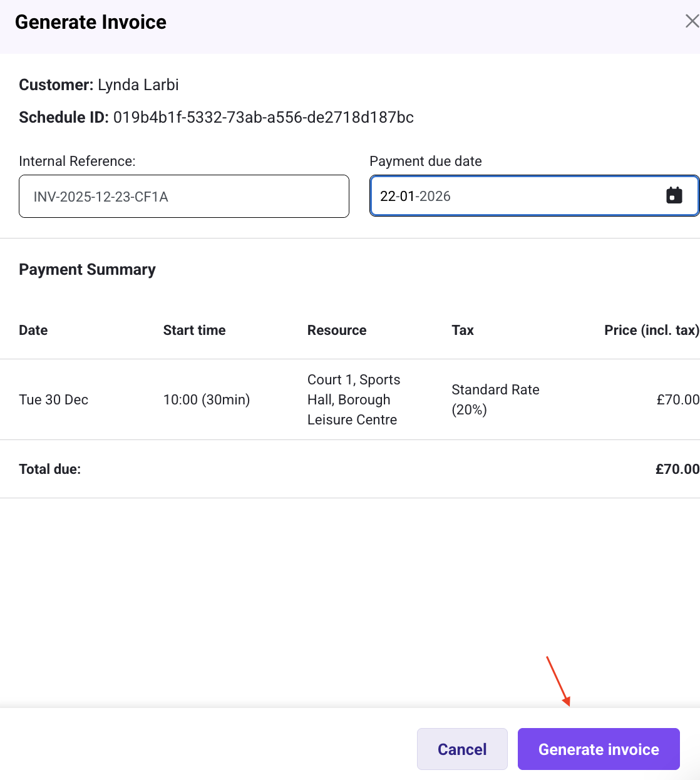This screenshot has width=700, height=780.
Task: Click the Start time column header
Action: (194, 330)
